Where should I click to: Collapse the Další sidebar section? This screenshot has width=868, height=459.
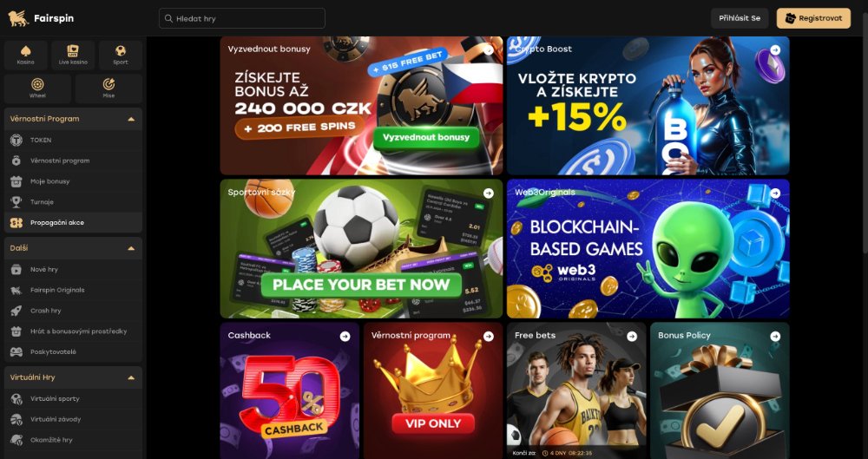click(131, 249)
